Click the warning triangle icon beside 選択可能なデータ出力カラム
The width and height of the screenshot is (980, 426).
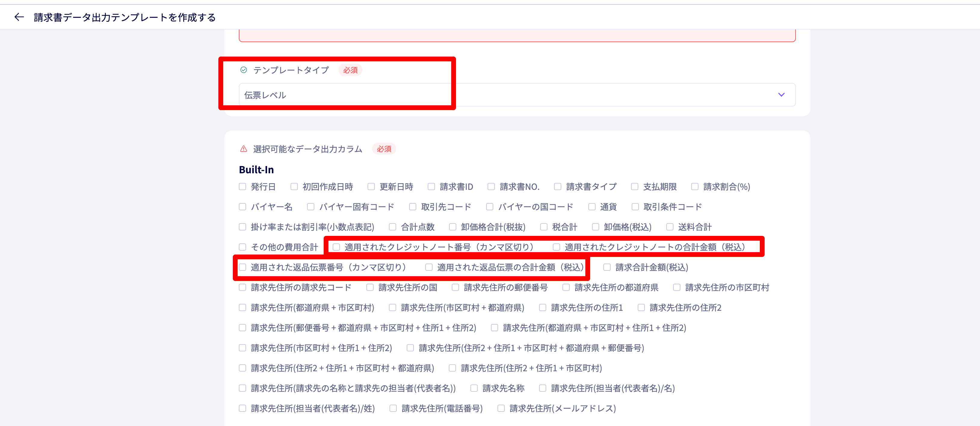coord(243,149)
